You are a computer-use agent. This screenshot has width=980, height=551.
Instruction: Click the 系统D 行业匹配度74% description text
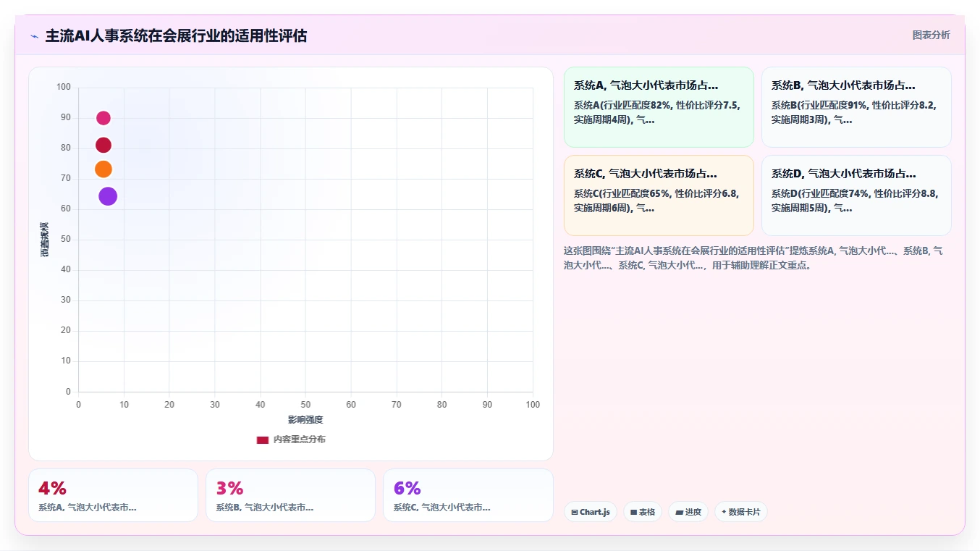[x=854, y=201]
